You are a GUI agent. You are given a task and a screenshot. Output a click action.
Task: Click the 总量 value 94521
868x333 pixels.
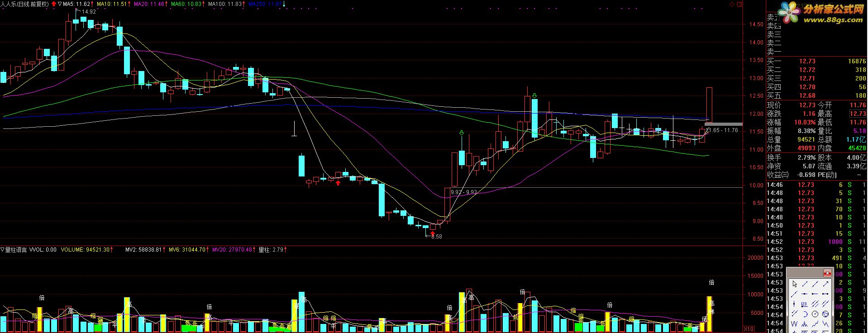coord(806,140)
